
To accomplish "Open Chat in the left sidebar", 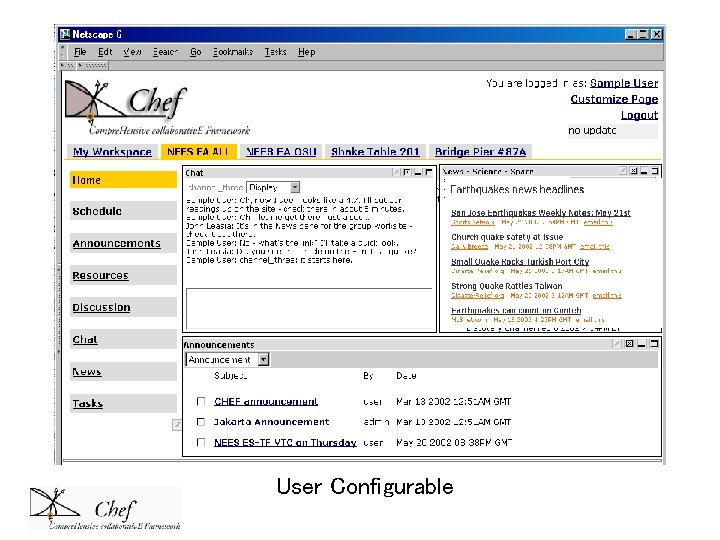I will (123, 339).
